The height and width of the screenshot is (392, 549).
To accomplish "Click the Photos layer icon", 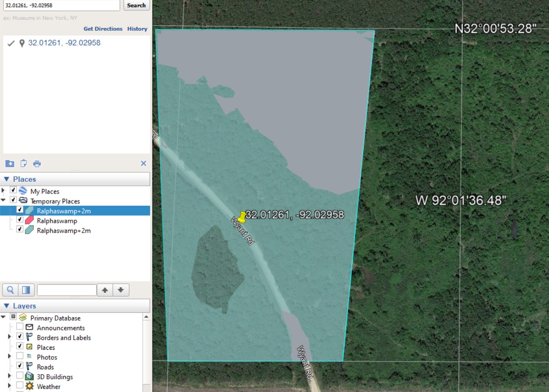I will (29, 357).
